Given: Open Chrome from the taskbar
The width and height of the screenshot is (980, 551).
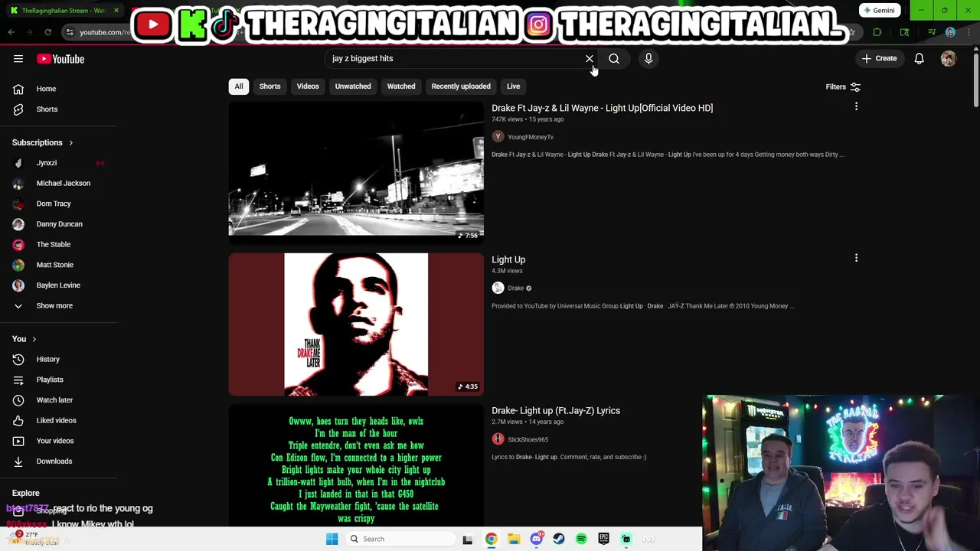Looking at the screenshot, I should 491,539.
